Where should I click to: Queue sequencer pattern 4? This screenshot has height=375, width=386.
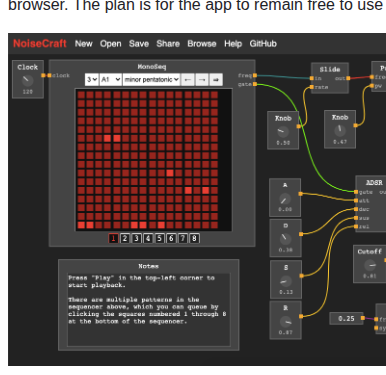coord(148,238)
